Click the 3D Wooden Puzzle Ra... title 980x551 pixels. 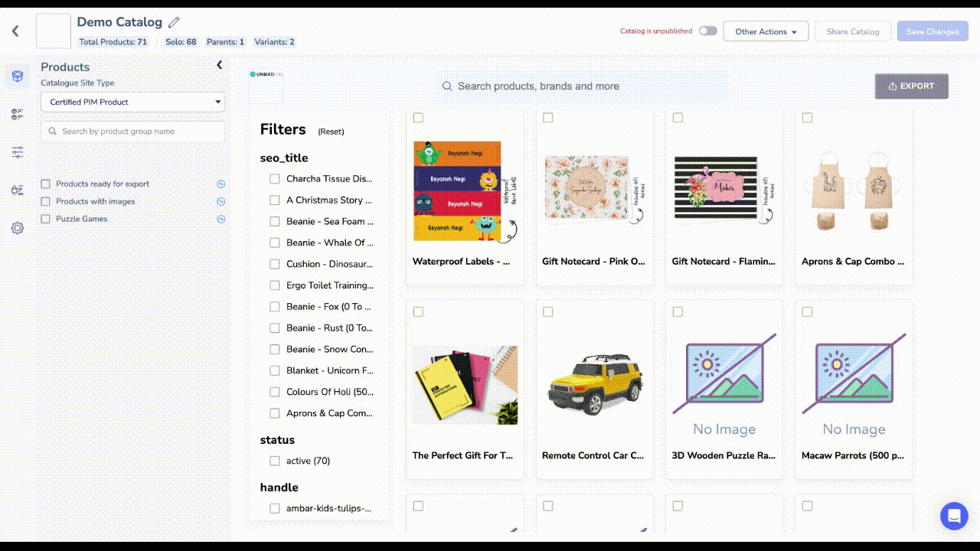[724, 455]
